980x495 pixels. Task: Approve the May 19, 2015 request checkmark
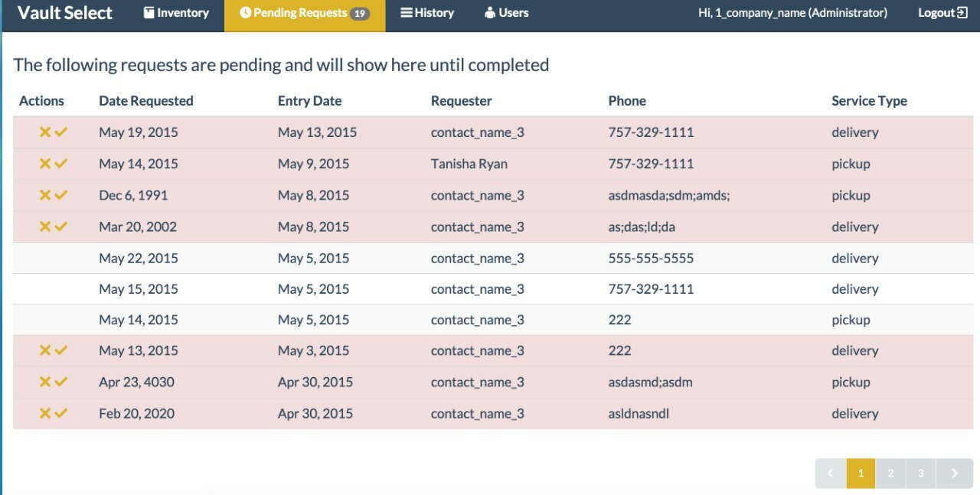coord(61,132)
